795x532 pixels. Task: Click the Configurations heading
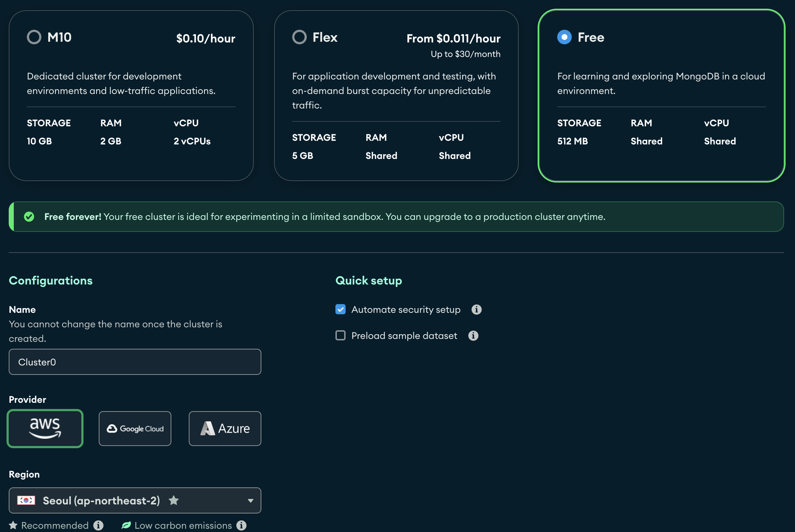tap(50, 281)
